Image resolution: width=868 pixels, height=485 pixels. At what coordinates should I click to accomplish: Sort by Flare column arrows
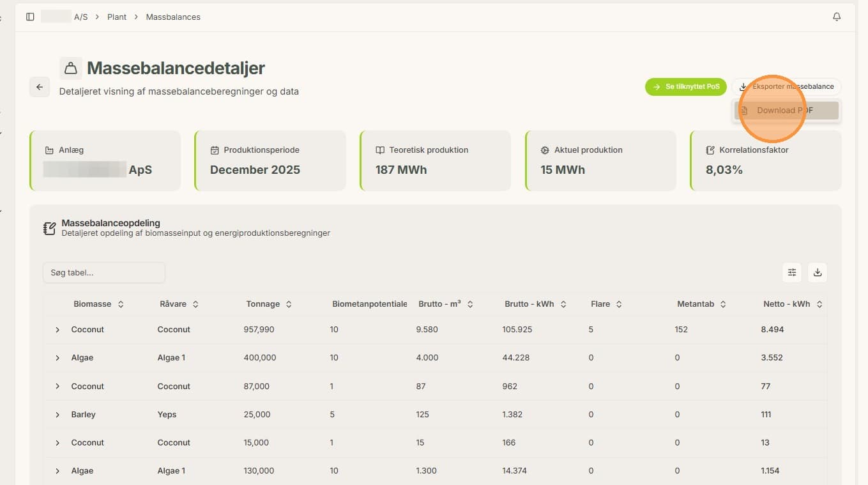coord(619,304)
